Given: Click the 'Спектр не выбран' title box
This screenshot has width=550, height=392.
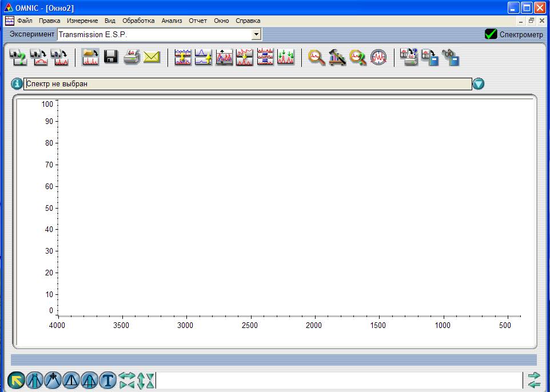Looking at the screenshot, I should click(x=248, y=84).
